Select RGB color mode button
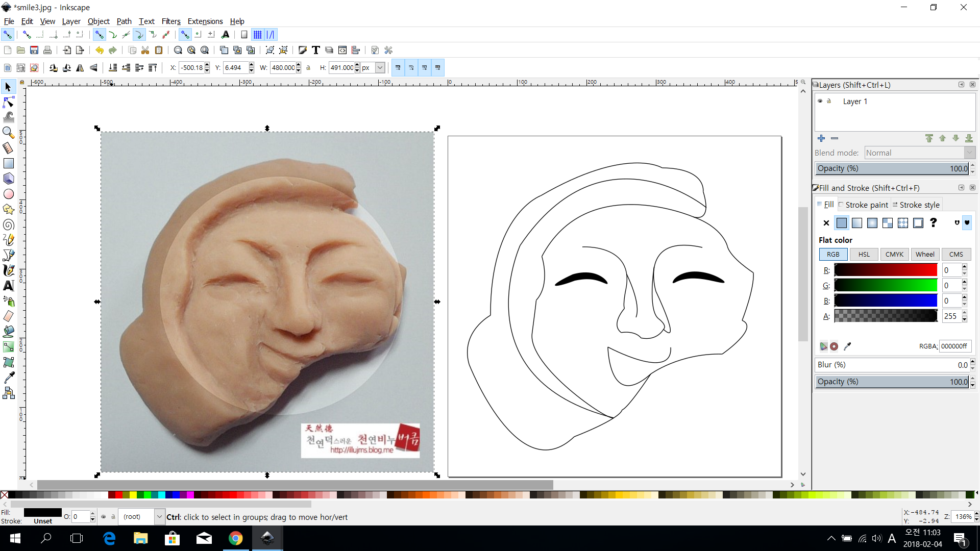The width and height of the screenshot is (980, 551). tap(833, 254)
